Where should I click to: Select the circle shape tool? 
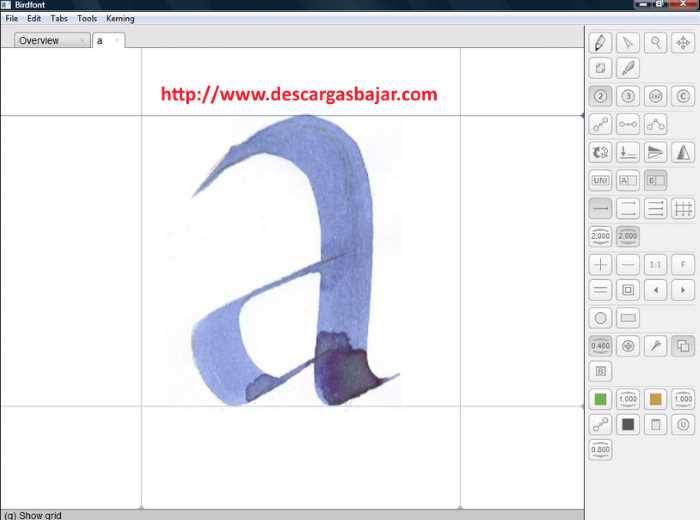point(600,318)
